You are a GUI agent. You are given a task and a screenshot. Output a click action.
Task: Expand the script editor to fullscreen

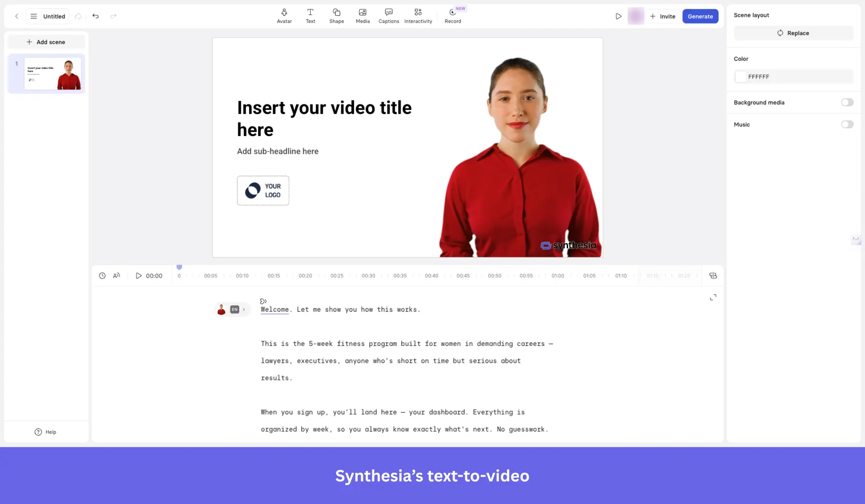point(713,297)
